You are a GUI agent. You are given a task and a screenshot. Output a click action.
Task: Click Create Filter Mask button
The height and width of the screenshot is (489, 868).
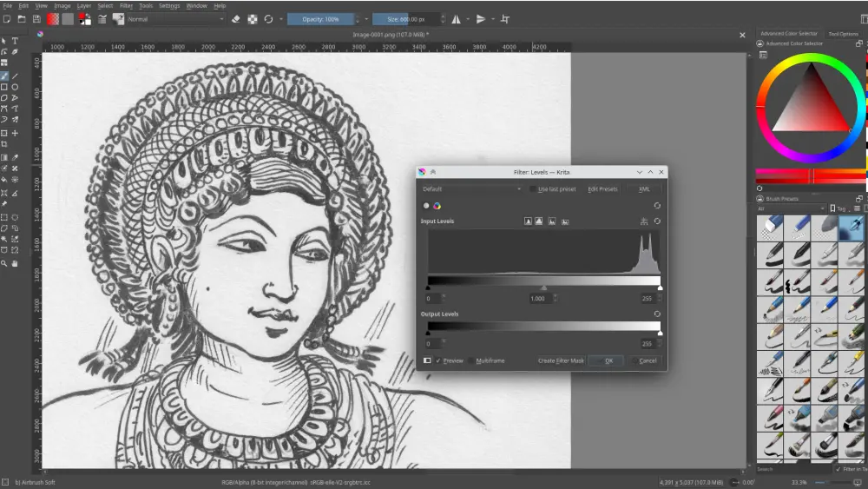pos(561,360)
